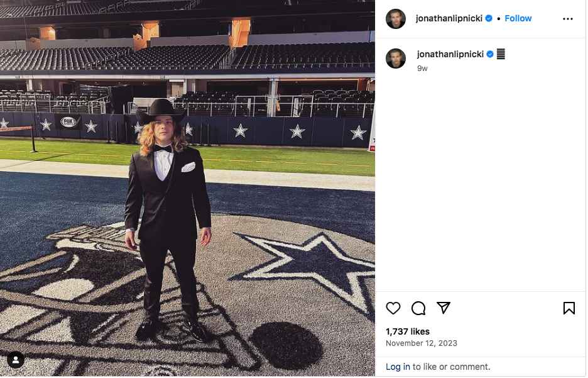The width and height of the screenshot is (588, 378).
Task: Click the emoji in the caption
Action: (x=501, y=54)
